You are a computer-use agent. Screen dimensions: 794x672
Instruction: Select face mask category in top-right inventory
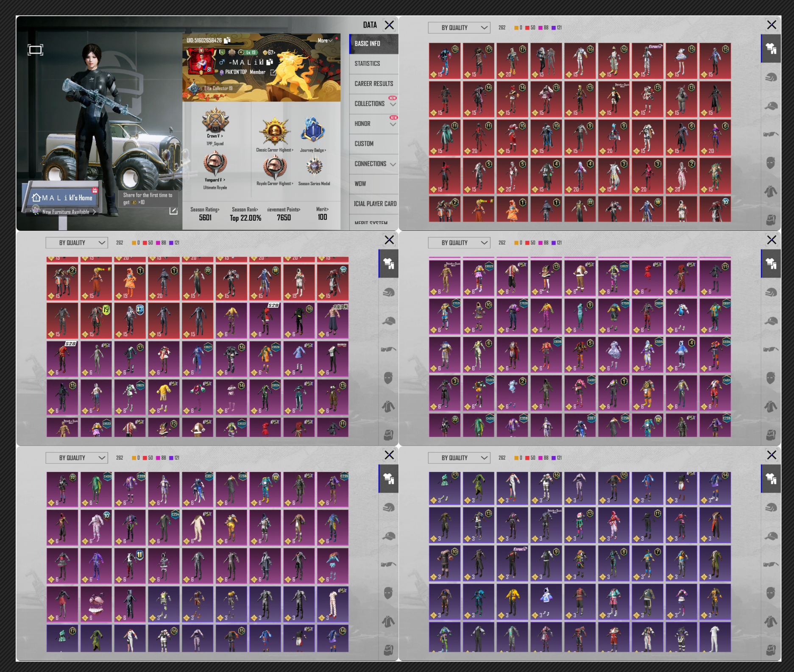[x=771, y=163]
